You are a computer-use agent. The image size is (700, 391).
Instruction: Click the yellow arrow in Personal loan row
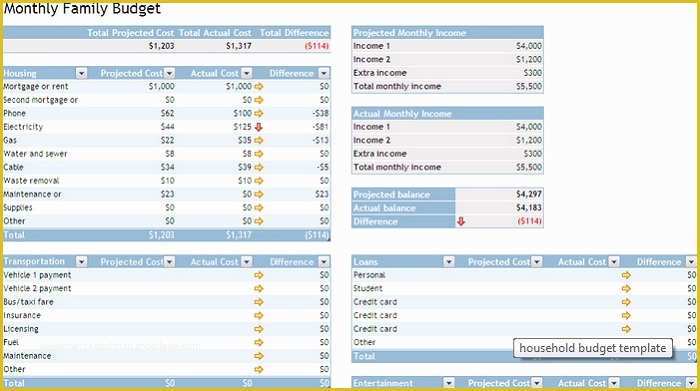coord(626,275)
